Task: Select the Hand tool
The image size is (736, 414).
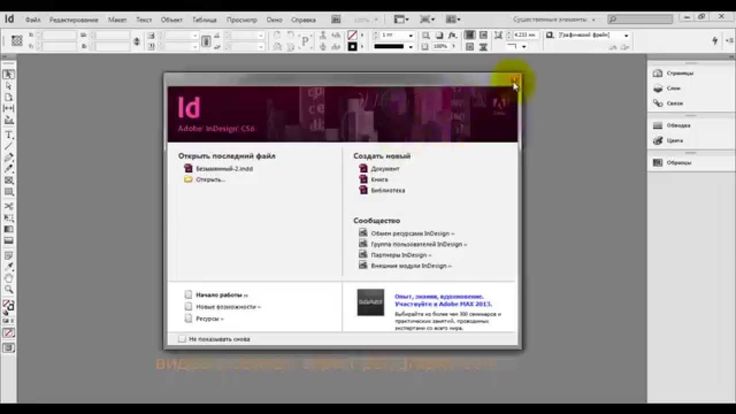Action: (x=8, y=278)
